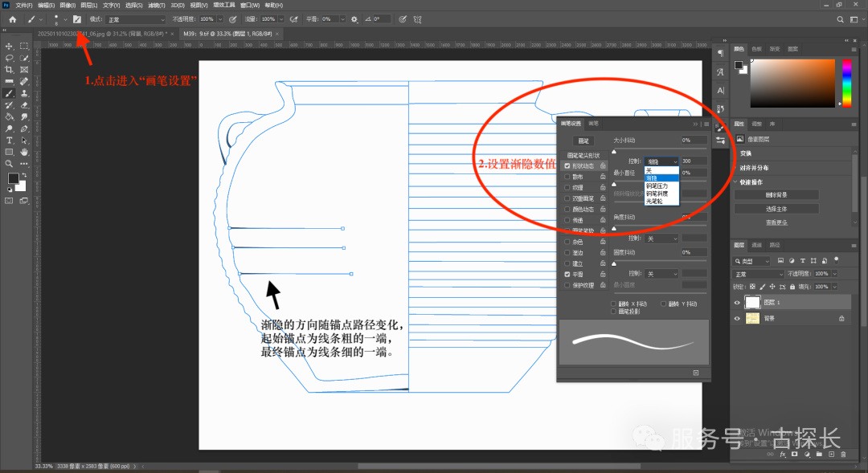
Task: Open the 不透明度 dropdown arrow in options bar
Action: tap(219, 19)
